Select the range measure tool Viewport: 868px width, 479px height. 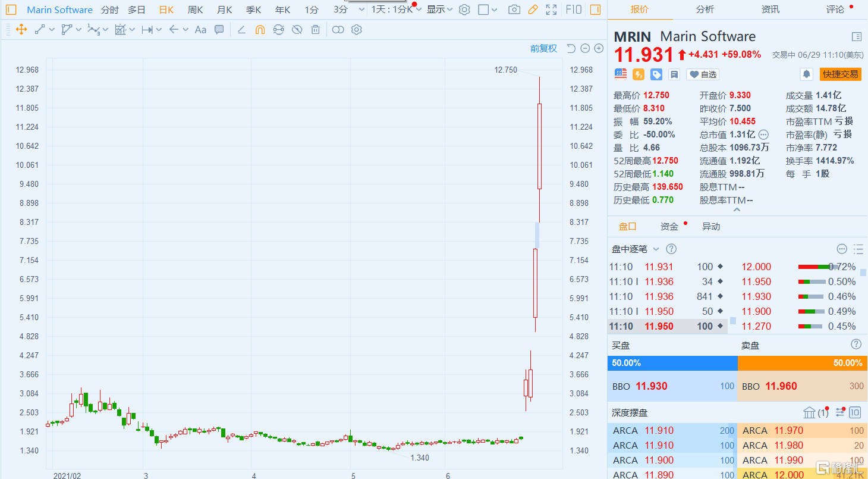[147, 30]
